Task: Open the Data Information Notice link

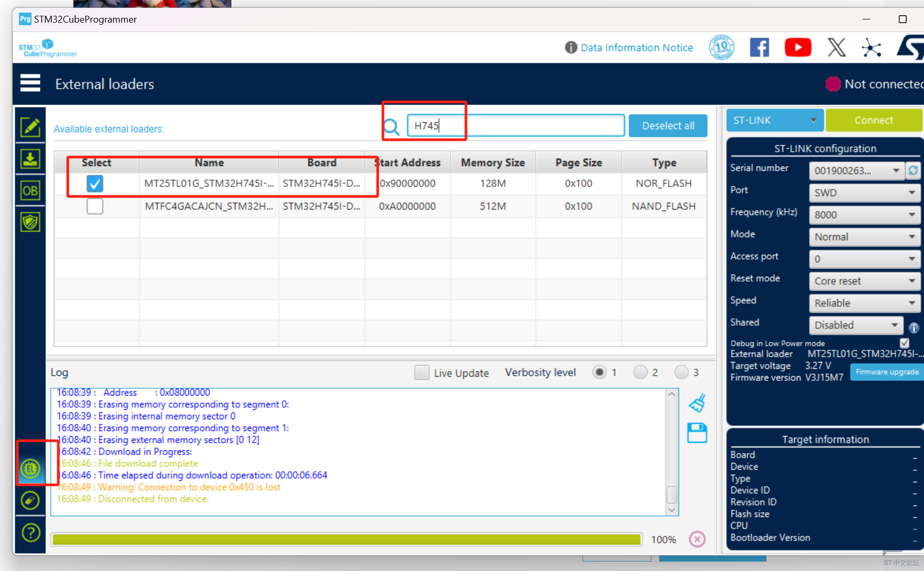Action: (637, 48)
